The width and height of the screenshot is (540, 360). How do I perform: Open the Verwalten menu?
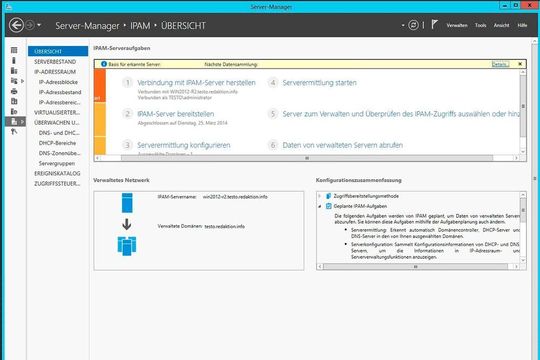[457, 25]
